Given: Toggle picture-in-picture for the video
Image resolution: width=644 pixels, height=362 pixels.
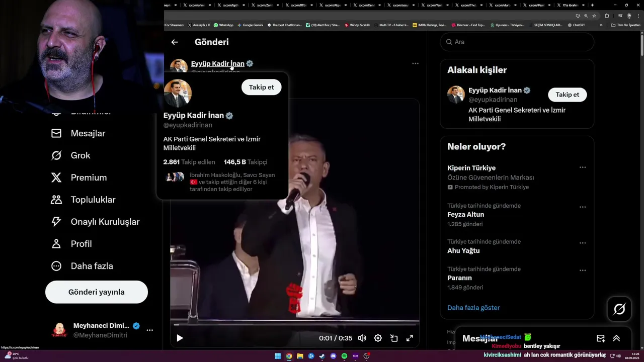Looking at the screenshot, I should (394, 338).
